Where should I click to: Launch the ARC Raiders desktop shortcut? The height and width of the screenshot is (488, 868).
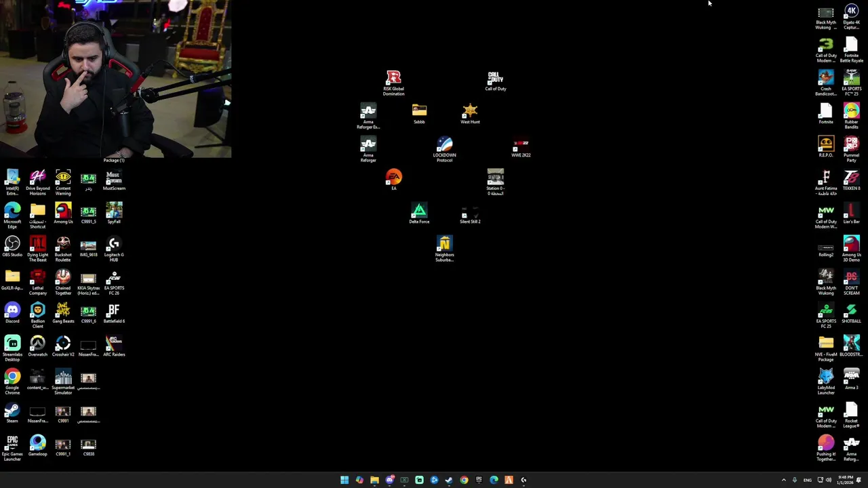coord(114,346)
